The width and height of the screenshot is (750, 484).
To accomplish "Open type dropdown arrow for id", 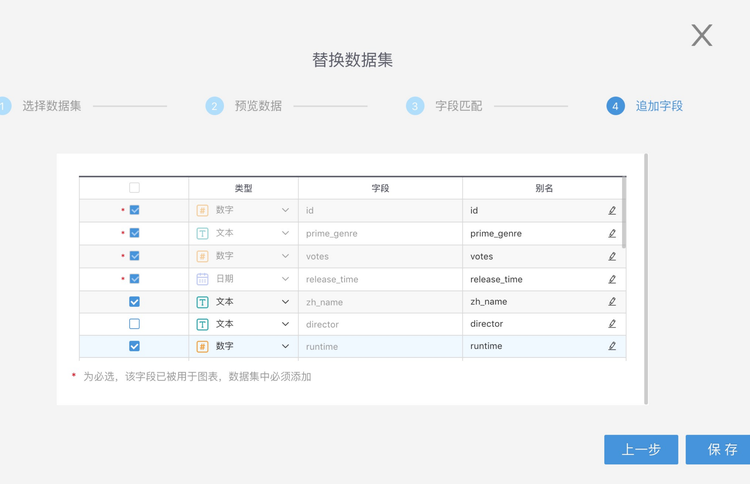I will (285, 210).
